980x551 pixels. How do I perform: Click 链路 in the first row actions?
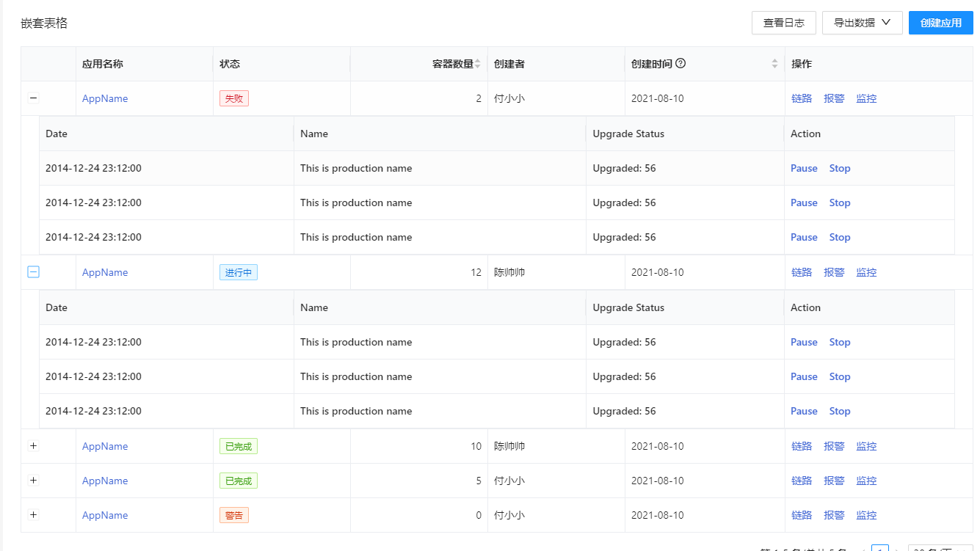(x=802, y=98)
